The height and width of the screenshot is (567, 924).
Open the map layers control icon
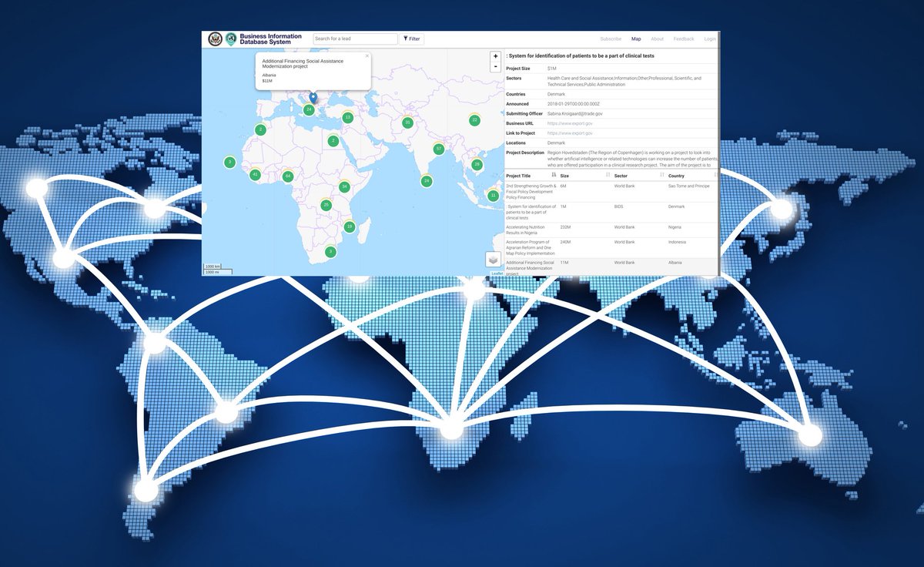[x=493, y=260]
